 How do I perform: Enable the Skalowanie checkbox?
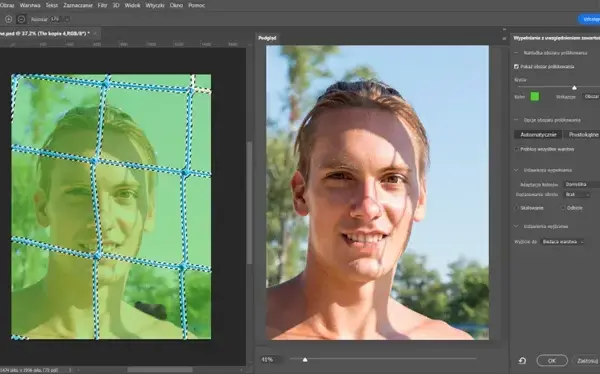click(516, 208)
